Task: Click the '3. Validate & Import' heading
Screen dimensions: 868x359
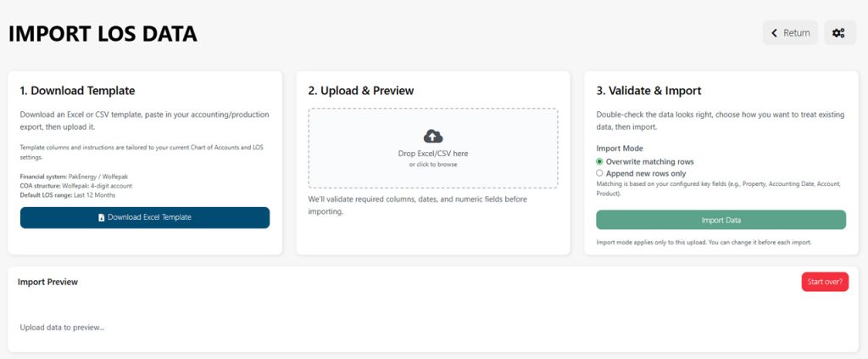Action: coord(648,90)
